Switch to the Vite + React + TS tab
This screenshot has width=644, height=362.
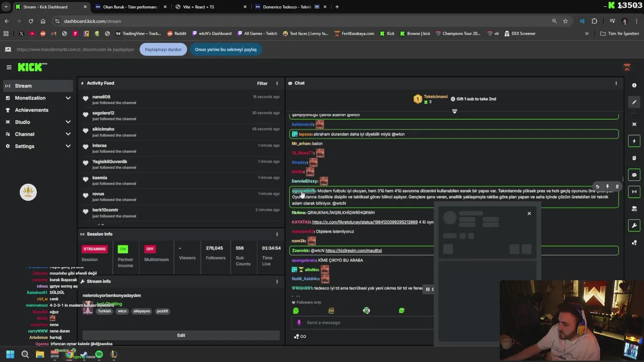point(212,7)
